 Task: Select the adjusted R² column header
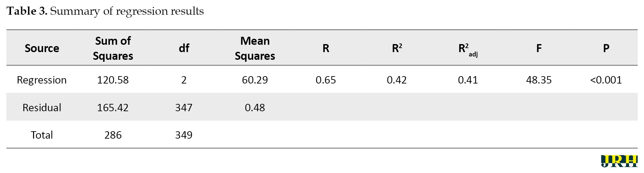click(468, 50)
